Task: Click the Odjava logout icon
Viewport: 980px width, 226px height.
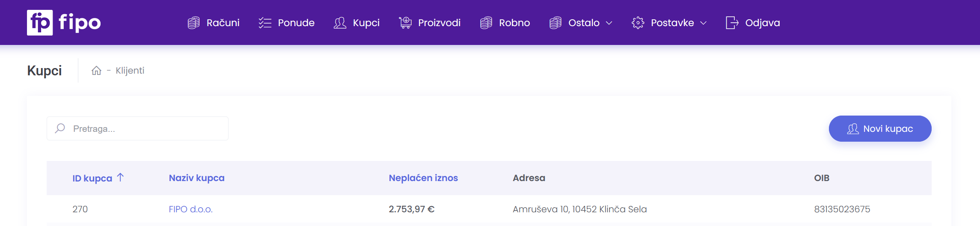Action: [x=732, y=23]
